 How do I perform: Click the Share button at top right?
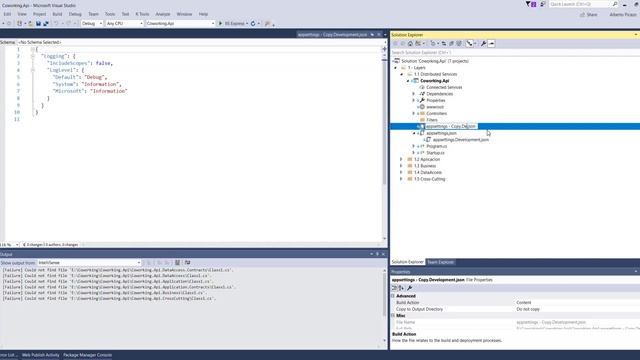[589, 15]
